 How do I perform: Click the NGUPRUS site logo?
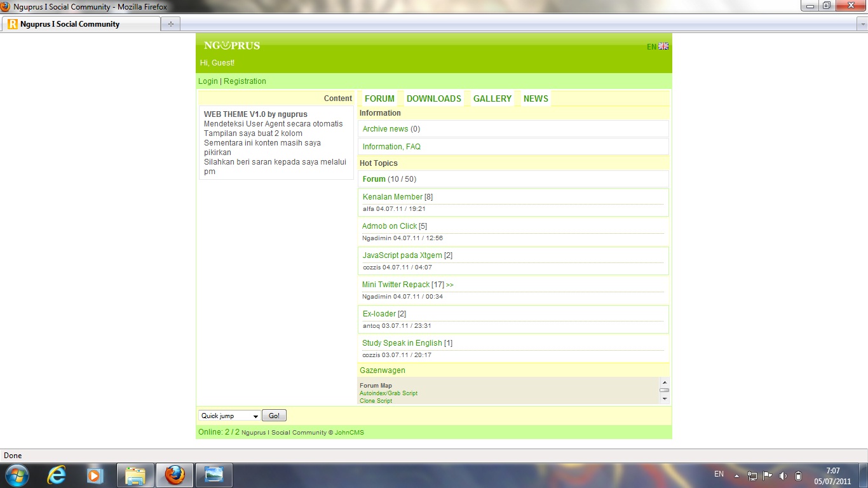tap(232, 46)
